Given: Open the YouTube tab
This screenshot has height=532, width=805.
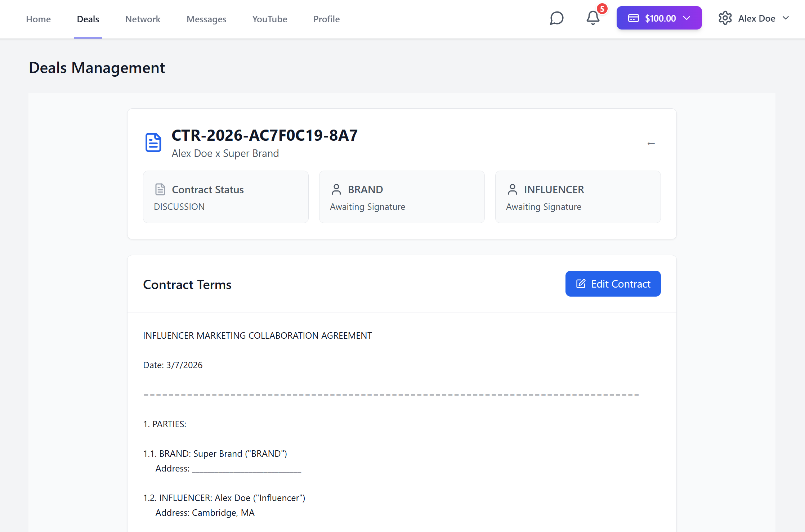Looking at the screenshot, I should tap(270, 19).
